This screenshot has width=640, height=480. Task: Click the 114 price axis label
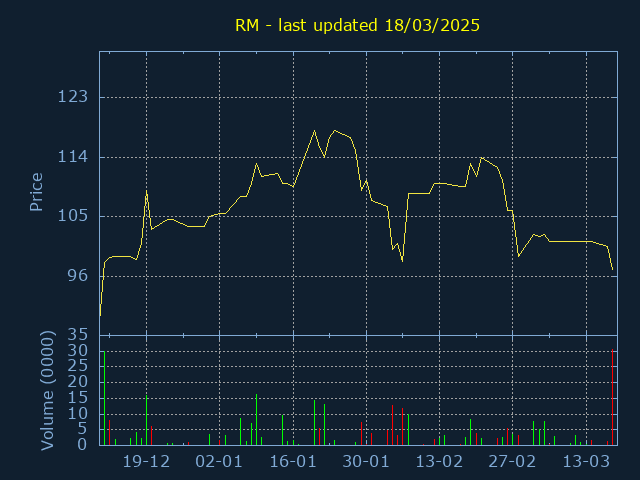coord(73,157)
